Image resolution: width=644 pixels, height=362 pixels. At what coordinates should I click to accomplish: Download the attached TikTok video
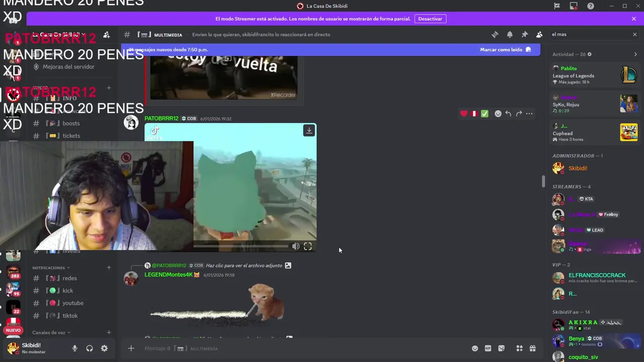309,131
